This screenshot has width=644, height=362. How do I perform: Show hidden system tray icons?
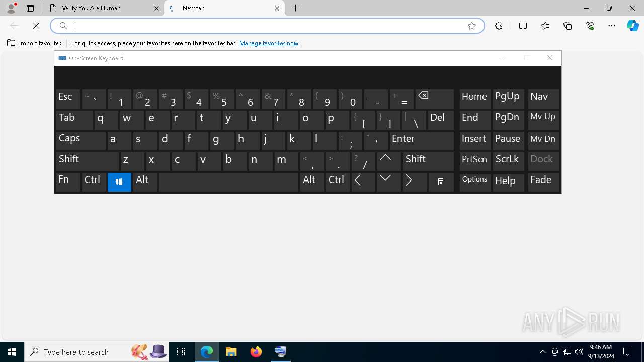[542, 352]
